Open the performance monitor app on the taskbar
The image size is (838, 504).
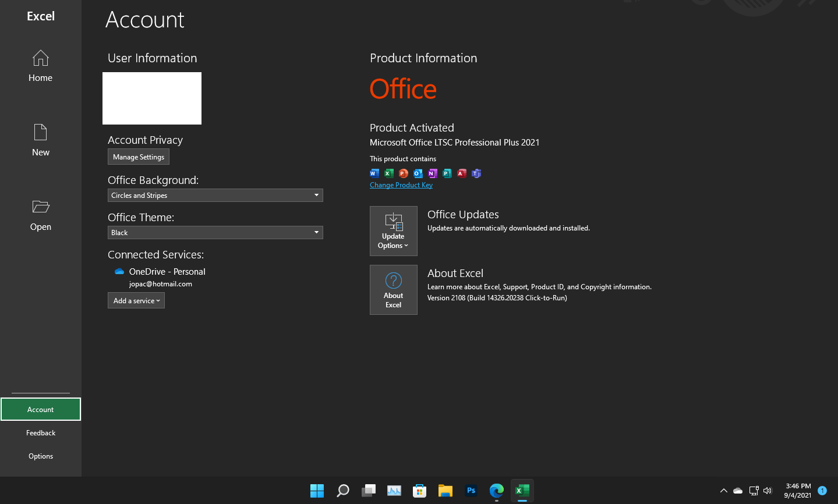point(394,491)
